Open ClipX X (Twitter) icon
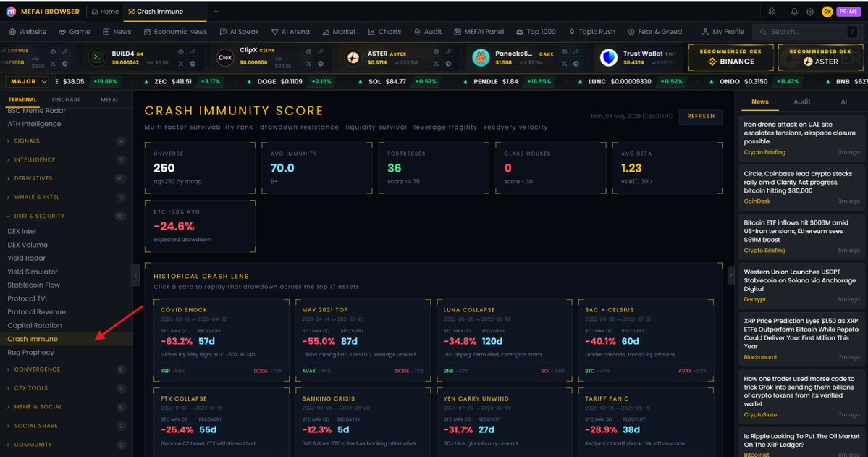 (308, 64)
